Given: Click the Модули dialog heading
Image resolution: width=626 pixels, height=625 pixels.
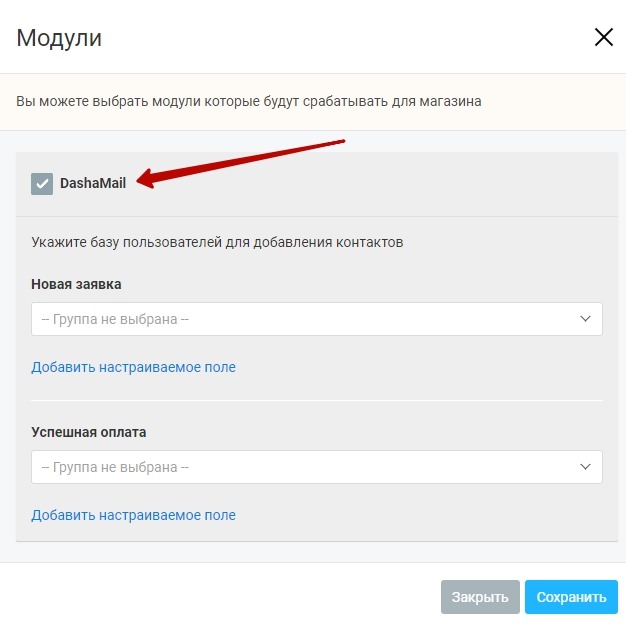Looking at the screenshot, I should pos(60,39).
